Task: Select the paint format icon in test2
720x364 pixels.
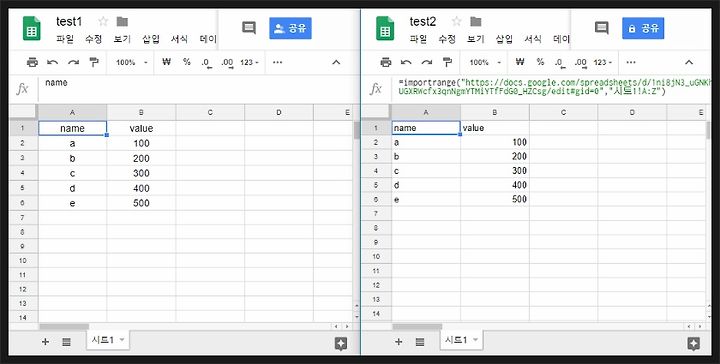Action: (447, 62)
